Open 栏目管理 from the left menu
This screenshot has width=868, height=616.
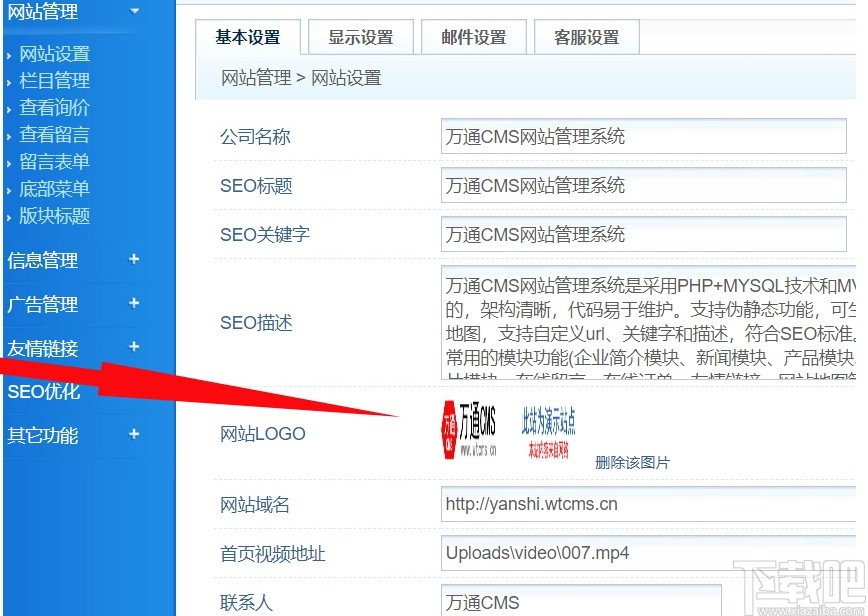tap(54, 81)
